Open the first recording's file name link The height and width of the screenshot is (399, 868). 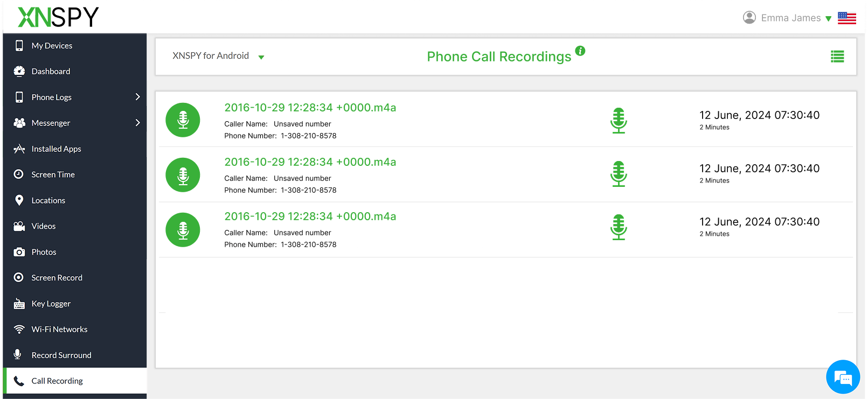tap(310, 108)
